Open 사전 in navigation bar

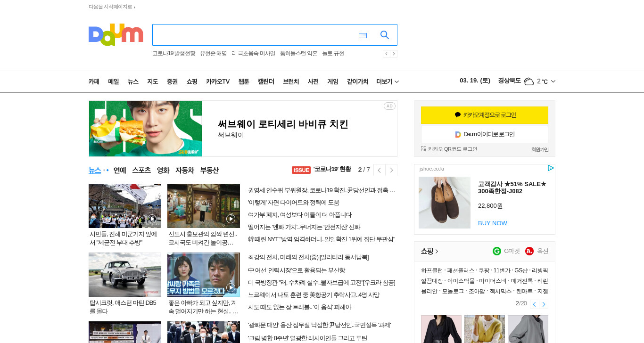[x=313, y=82]
